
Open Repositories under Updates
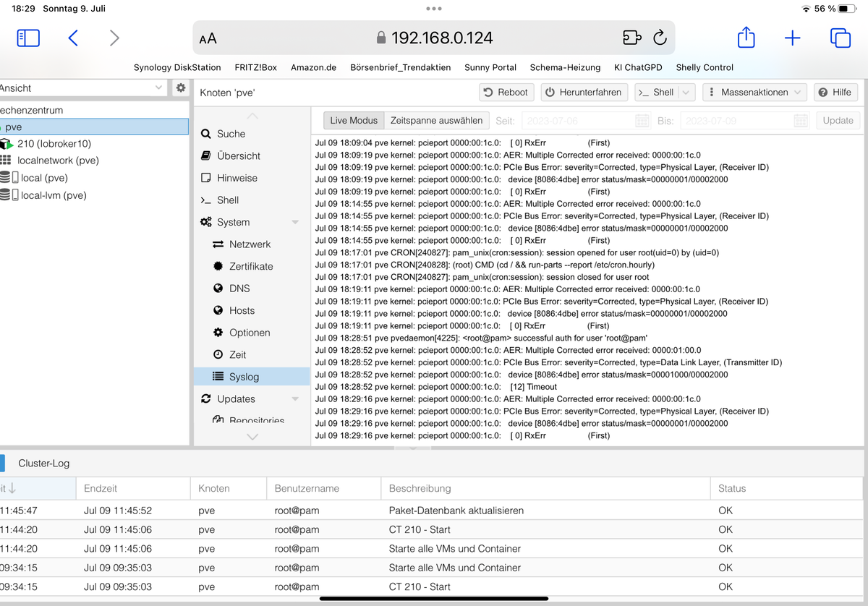pos(252,420)
